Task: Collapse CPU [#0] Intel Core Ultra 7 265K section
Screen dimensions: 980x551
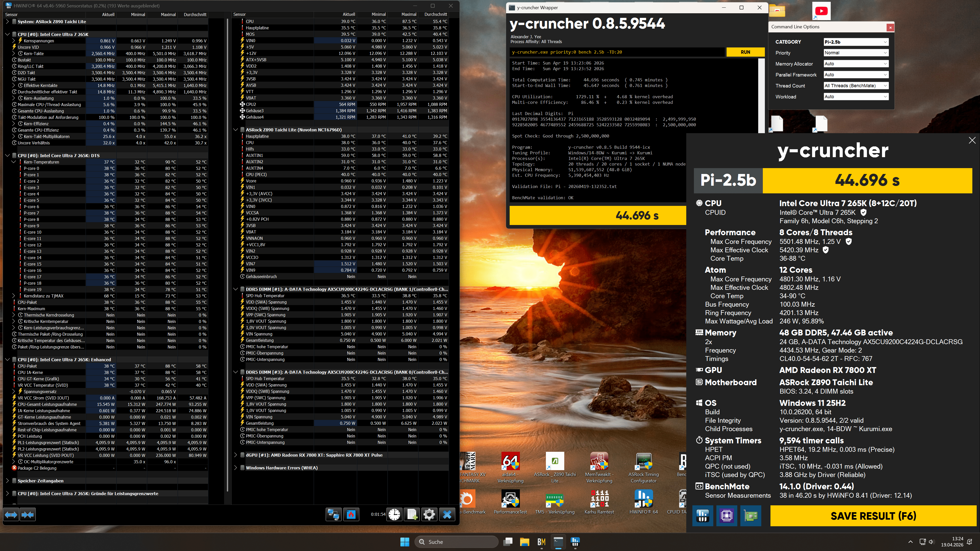Action: coord(7,34)
